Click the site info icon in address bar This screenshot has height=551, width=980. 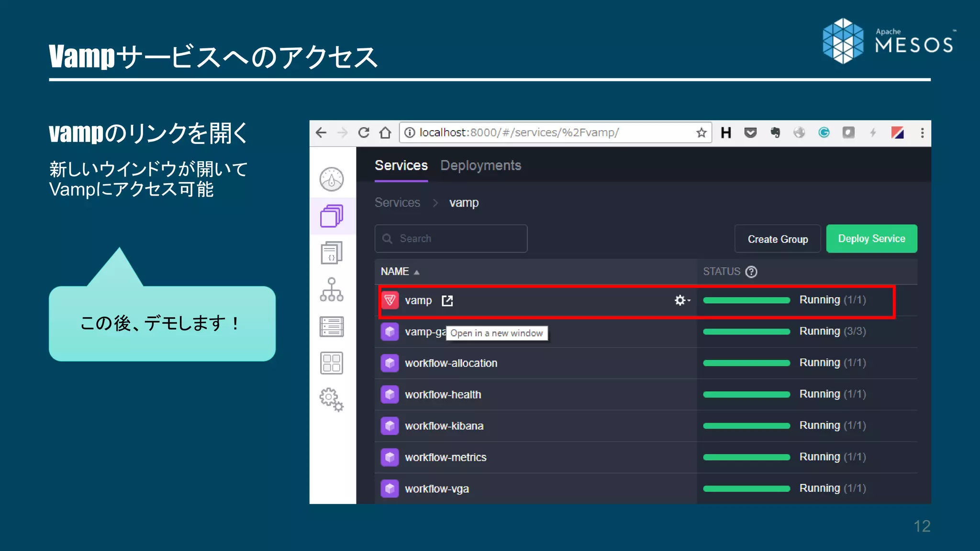[410, 132]
